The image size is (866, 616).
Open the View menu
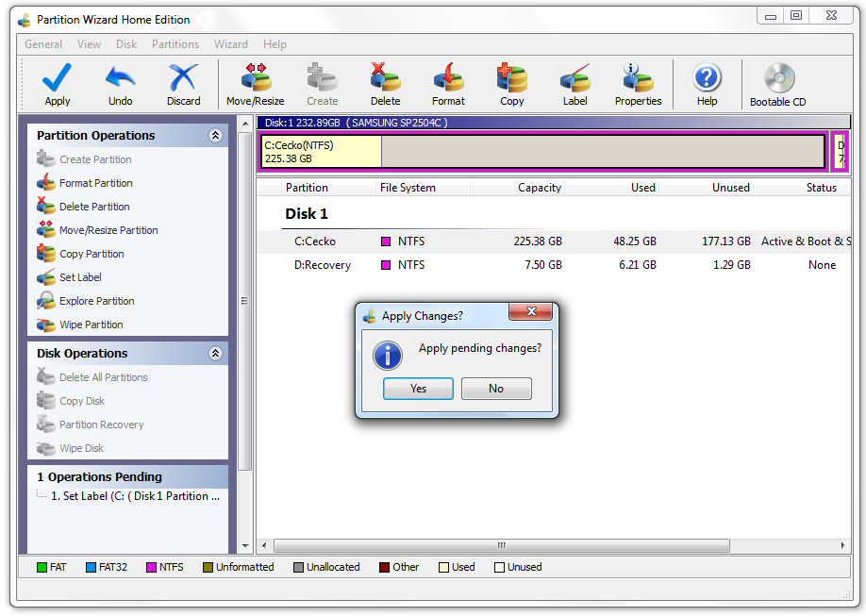pos(89,44)
